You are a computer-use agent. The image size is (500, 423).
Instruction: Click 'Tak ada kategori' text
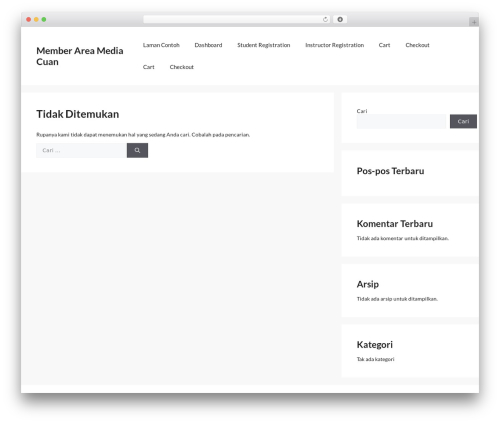click(x=375, y=359)
